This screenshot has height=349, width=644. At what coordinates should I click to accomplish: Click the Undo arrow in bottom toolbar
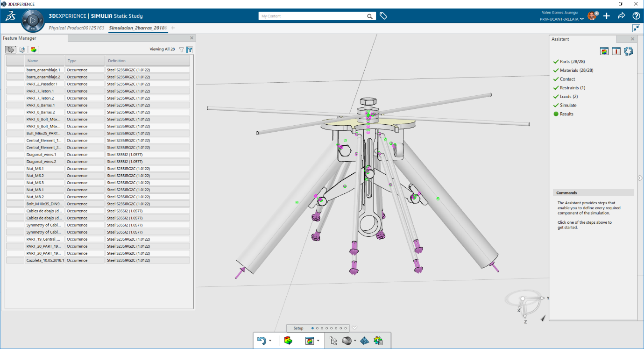pos(262,341)
